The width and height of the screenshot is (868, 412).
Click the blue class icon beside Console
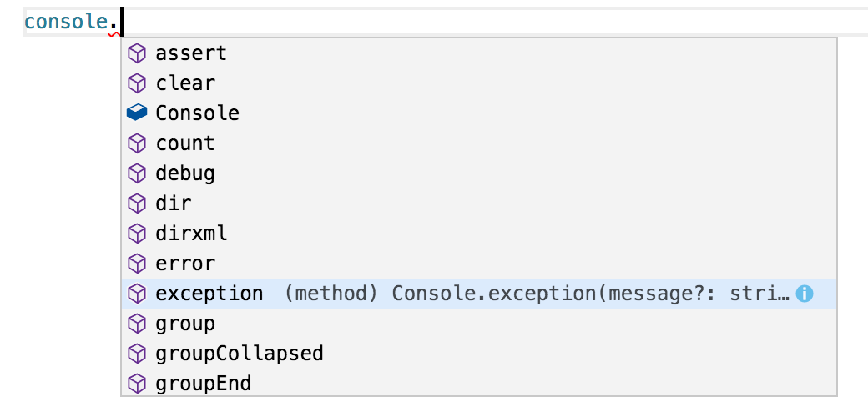tap(137, 113)
